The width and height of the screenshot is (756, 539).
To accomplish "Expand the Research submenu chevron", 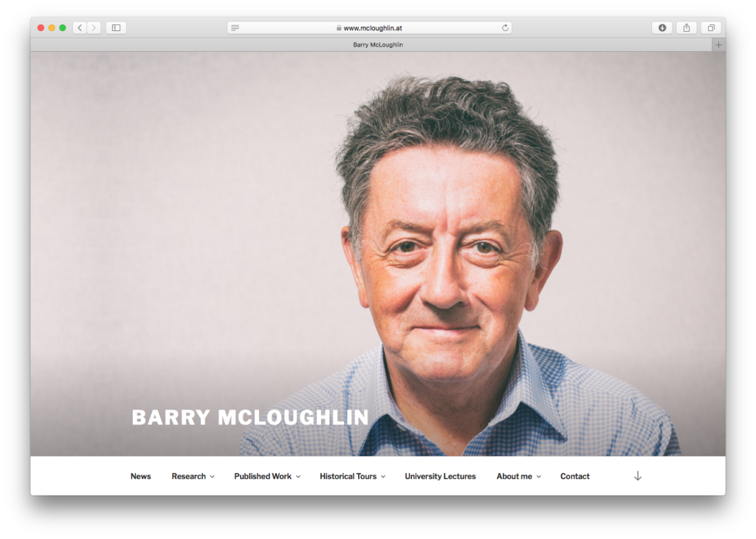I will pyautogui.click(x=212, y=477).
